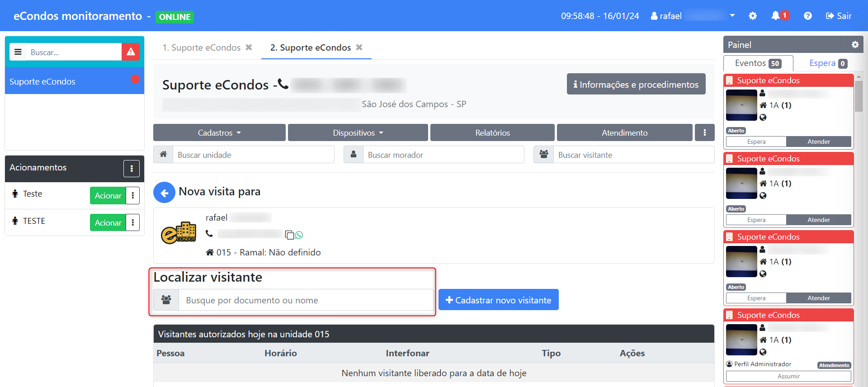Switch to Eventos 50 tab

pos(758,63)
